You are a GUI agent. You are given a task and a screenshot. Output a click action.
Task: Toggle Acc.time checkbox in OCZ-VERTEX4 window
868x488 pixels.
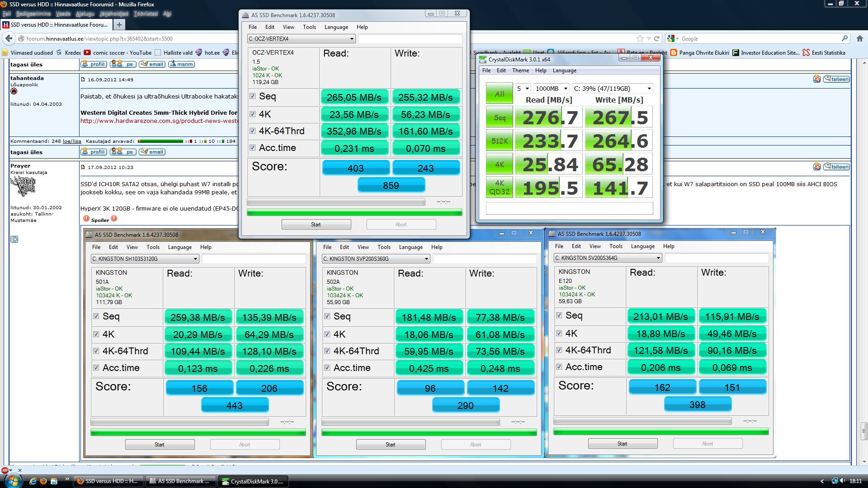pyautogui.click(x=252, y=148)
